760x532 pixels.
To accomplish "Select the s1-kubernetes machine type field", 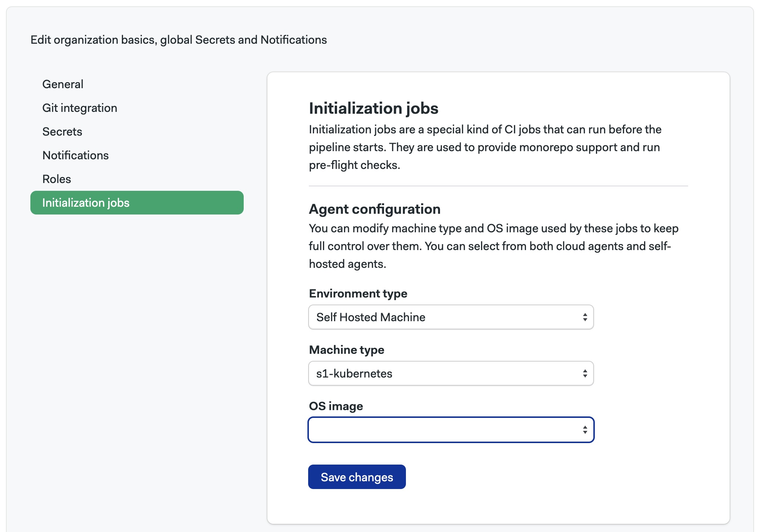I will [x=354, y=373].
